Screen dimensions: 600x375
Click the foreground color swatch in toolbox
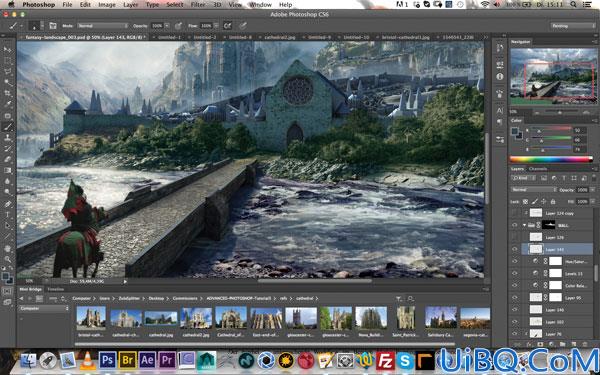click(x=6, y=276)
